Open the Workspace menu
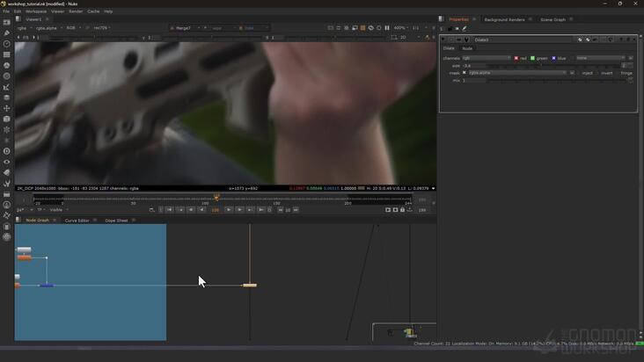This screenshot has height=362, width=644. (36, 11)
